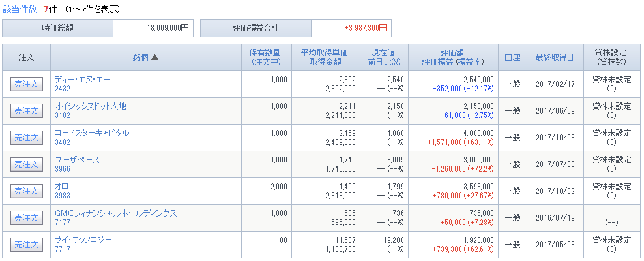Select stock code 3482

click(x=63, y=142)
